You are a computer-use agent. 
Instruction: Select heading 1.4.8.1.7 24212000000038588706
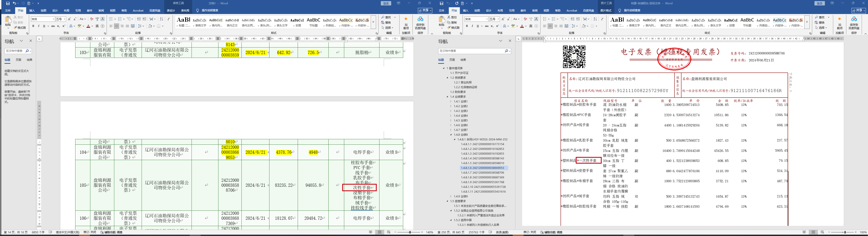point(482,173)
